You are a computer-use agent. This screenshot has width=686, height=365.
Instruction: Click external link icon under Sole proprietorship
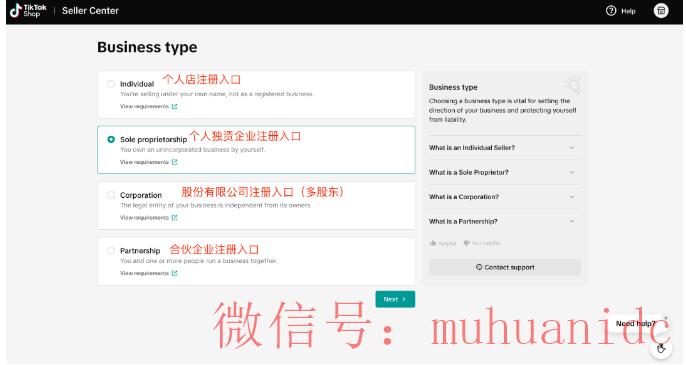click(x=175, y=162)
